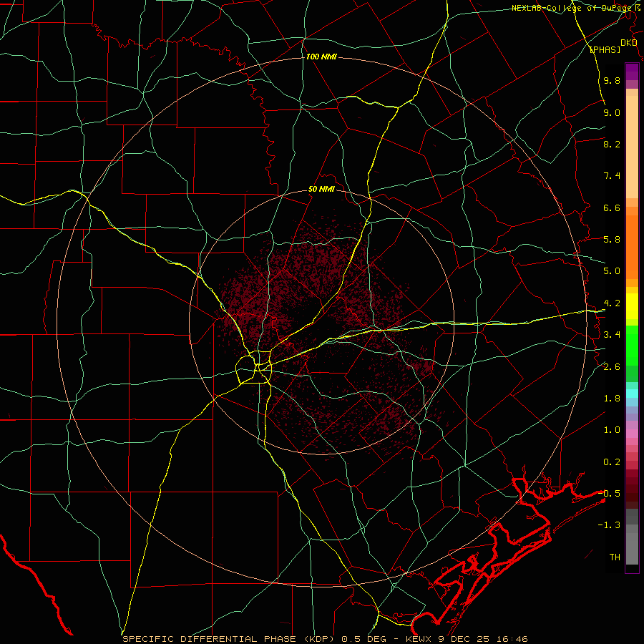Click the cyan segment of the color bar
644x644 pixels.
632,394
